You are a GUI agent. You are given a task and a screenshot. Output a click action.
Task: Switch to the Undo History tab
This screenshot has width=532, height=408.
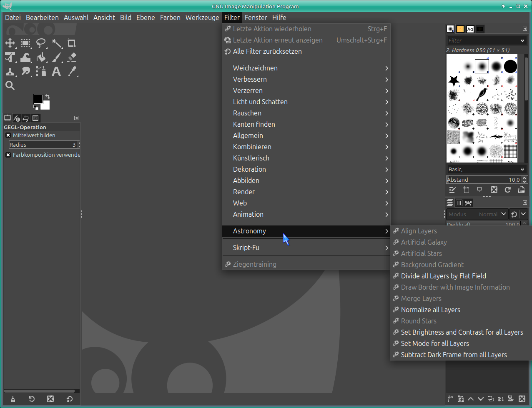(26, 118)
